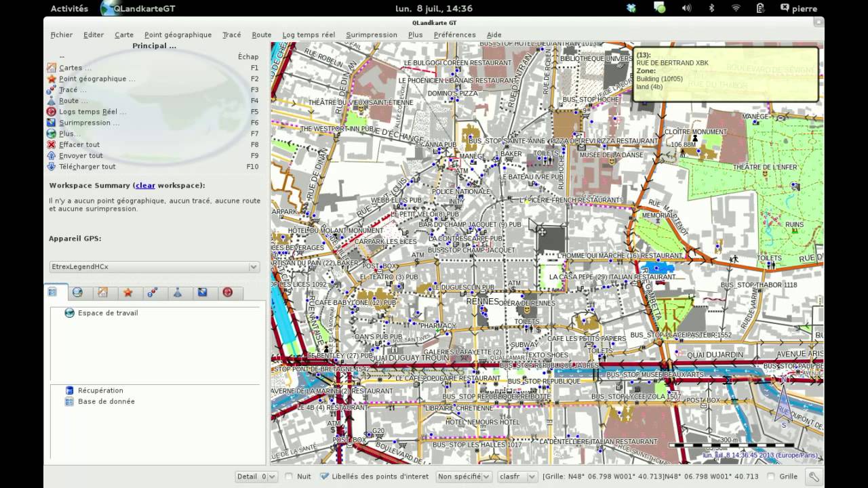This screenshot has height=488, width=868.
Task: Open the Wi-Fi indicator in top panel
Action: click(x=736, y=8)
